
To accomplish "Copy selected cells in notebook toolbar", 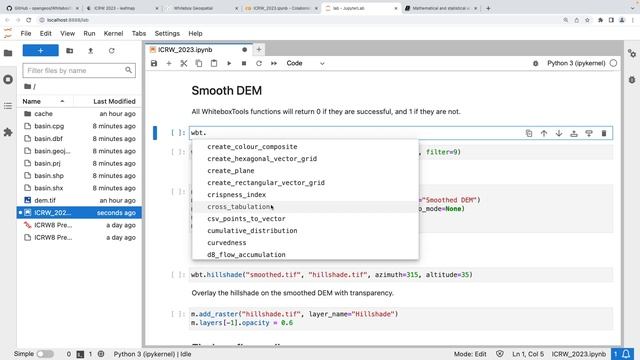I will pyautogui.click(x=199, y=63).
